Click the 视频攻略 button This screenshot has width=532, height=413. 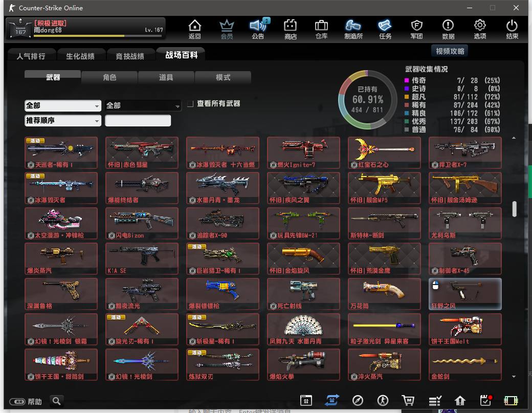[450, 51]
